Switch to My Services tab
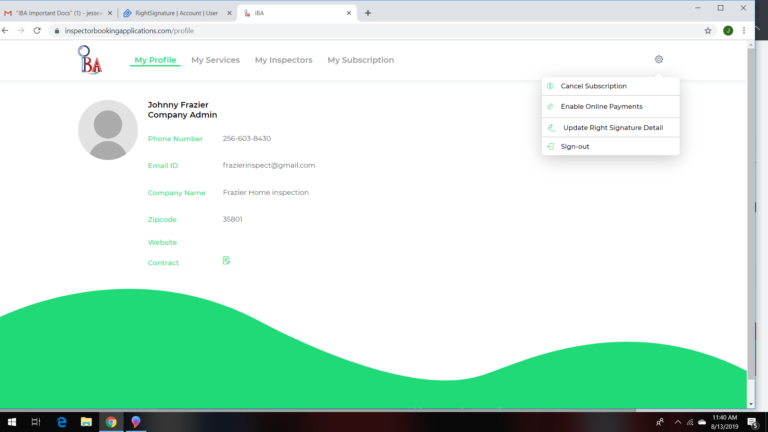The width and height of the screenshot is (768, 432). pyautogui.click(x=215, y=60)
